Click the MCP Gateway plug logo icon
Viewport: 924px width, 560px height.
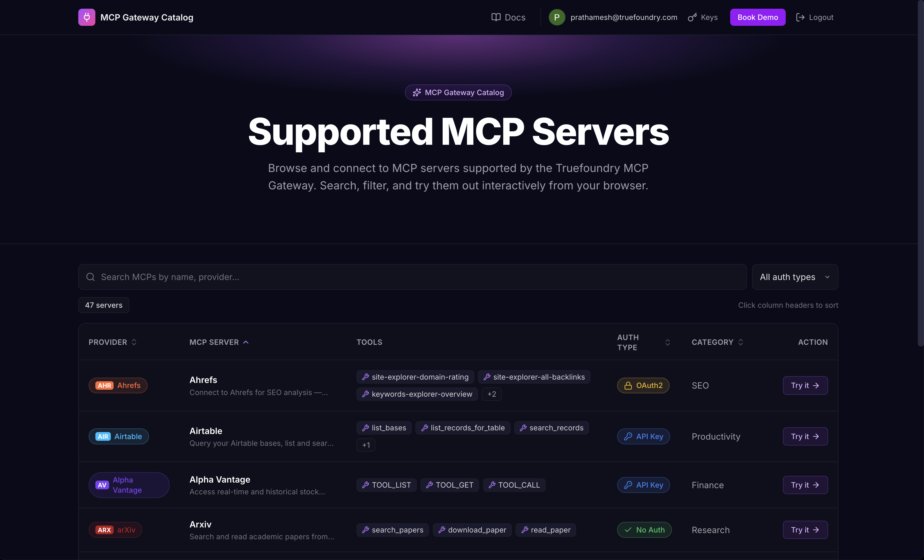click(x=87, y=17)
